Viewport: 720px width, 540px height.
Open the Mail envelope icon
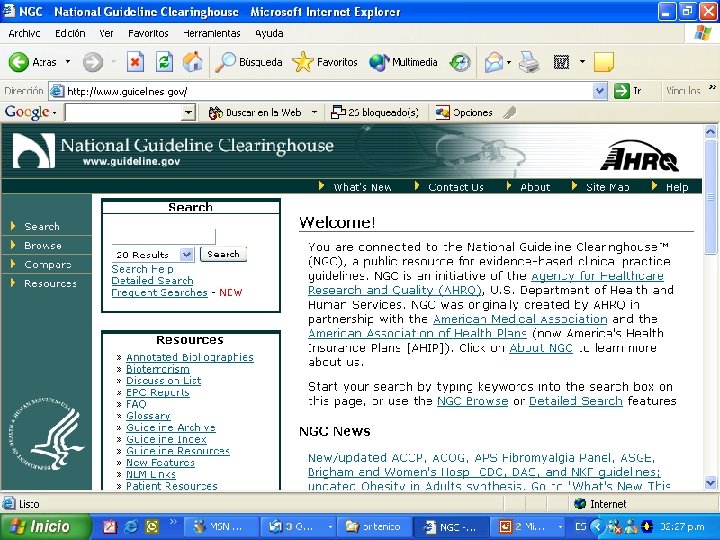click(494, 62)
